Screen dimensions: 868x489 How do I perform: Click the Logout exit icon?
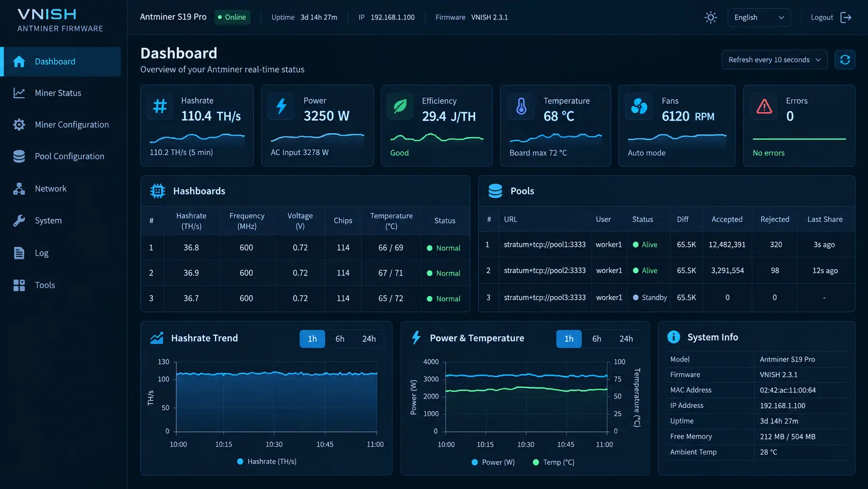(846, 18)
